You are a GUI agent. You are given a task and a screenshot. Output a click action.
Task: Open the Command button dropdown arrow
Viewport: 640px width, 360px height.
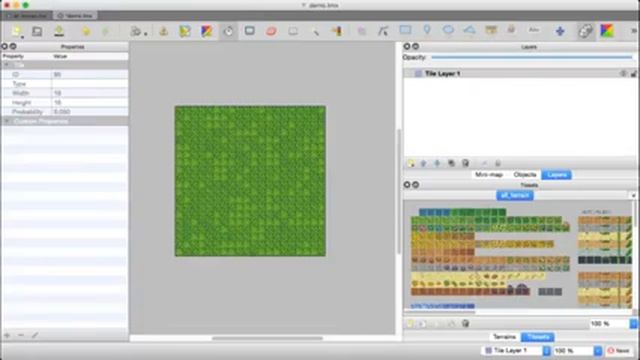click(x=146, y=33)
